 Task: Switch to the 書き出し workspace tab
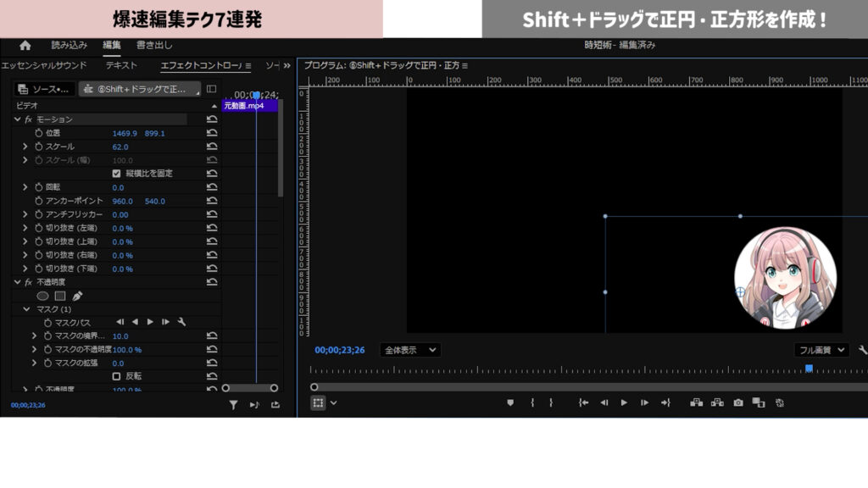[x=154, y=46]
